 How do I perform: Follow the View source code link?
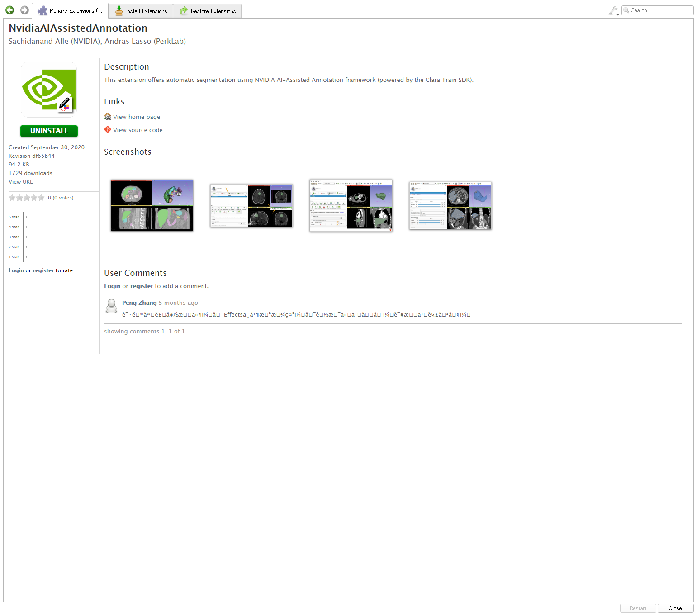[138, 130]
